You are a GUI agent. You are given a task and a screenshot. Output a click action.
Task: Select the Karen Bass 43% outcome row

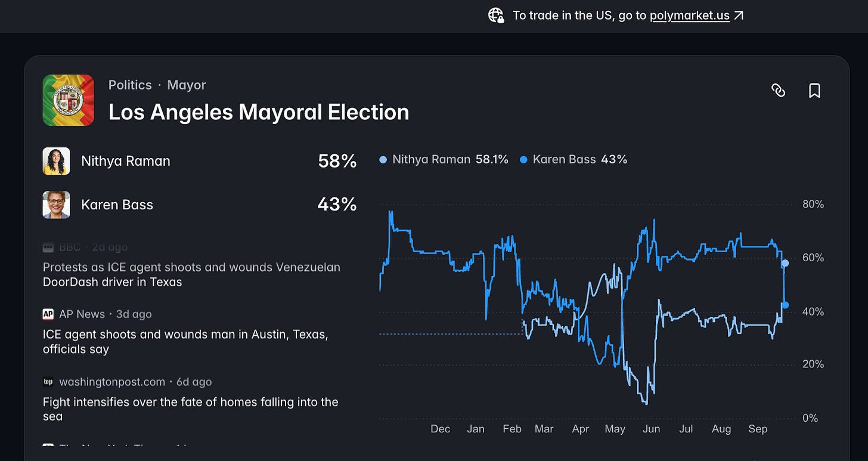(200, 205)
